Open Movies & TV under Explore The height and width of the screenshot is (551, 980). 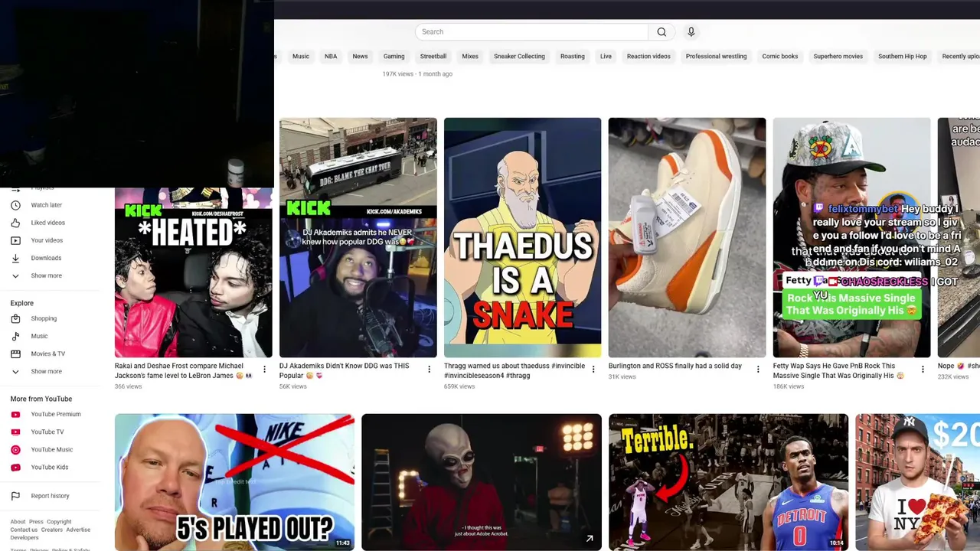click(x=47, y=354)
